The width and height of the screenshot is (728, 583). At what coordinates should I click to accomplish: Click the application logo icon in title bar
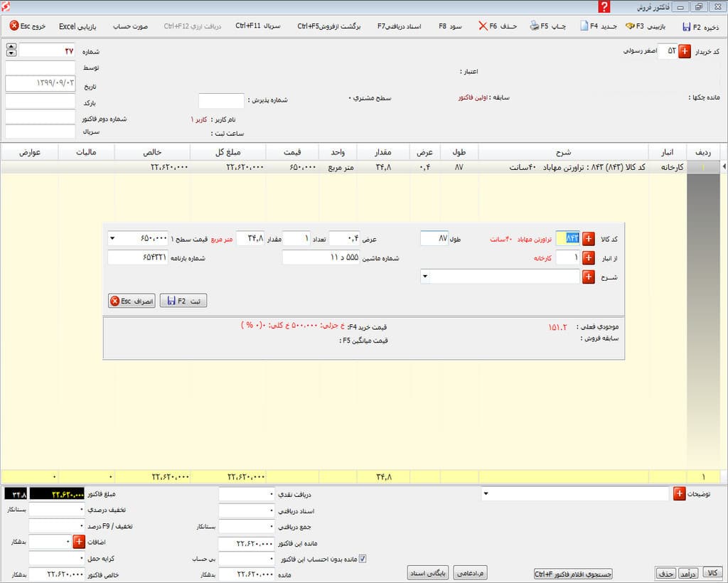click(x=5, y=6)
